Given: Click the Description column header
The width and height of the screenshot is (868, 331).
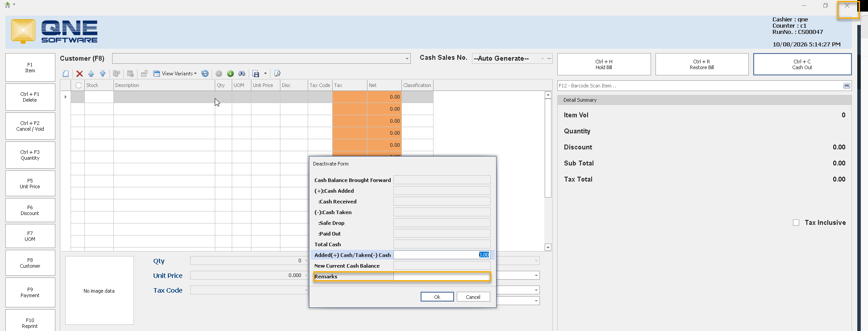Looking at the screenshot, I should pyautogui.click(x=164, y=85).
